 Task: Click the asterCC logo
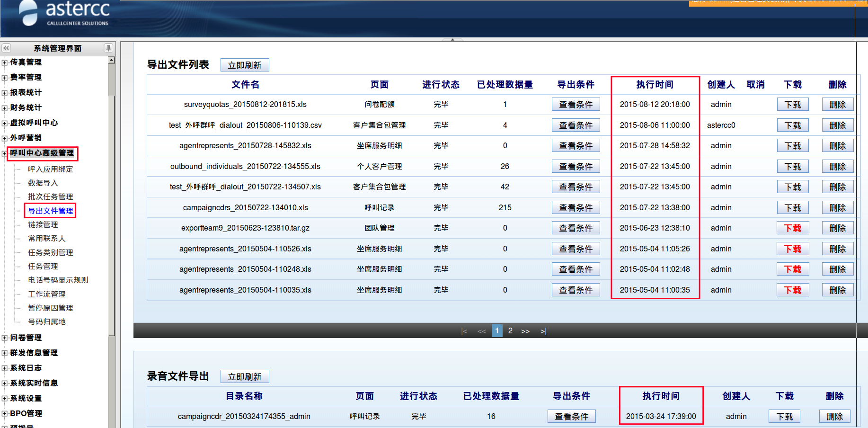(64, 13)
